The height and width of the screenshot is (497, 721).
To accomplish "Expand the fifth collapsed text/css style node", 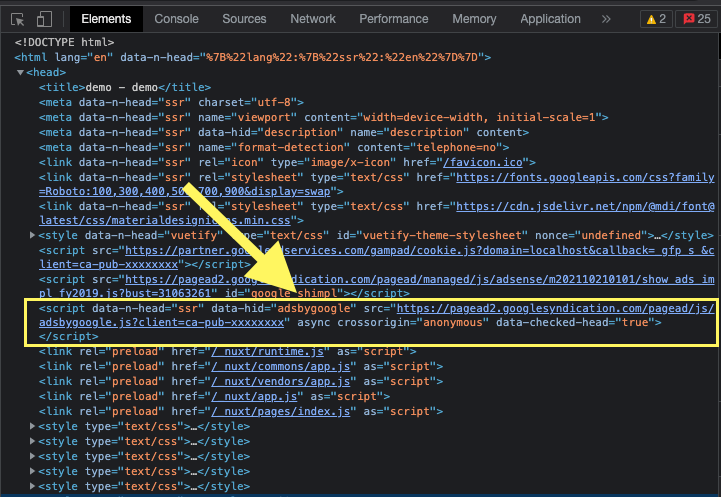I will [32, 486].
